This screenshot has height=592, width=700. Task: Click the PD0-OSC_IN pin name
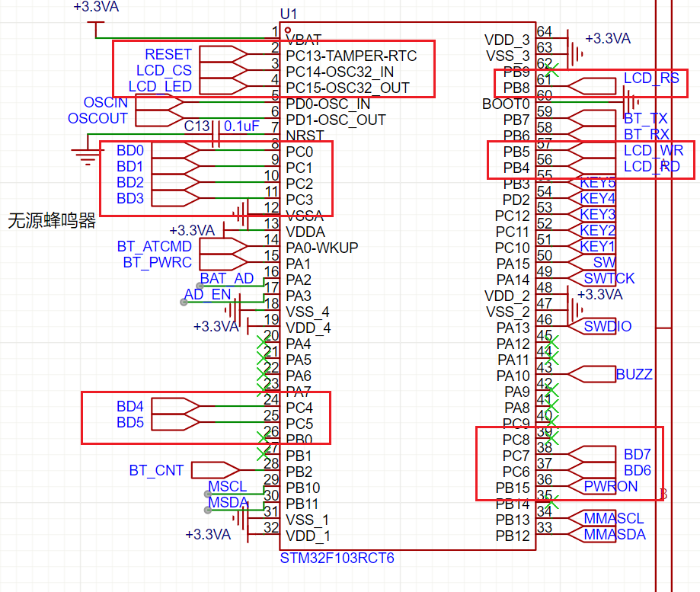point(328,104)
